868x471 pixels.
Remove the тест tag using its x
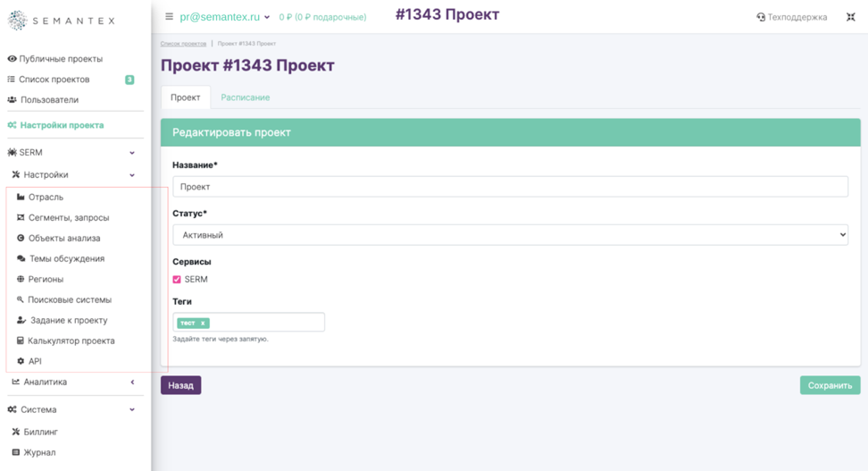tap(203, 323)
